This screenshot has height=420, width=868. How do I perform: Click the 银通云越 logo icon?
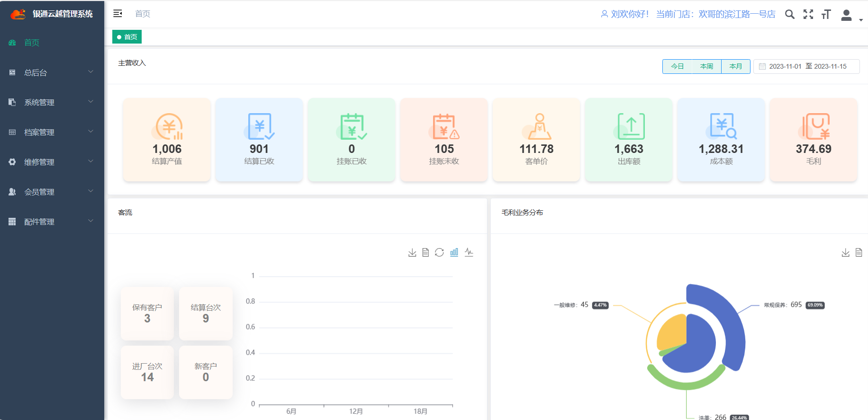[x=18, y=14]
